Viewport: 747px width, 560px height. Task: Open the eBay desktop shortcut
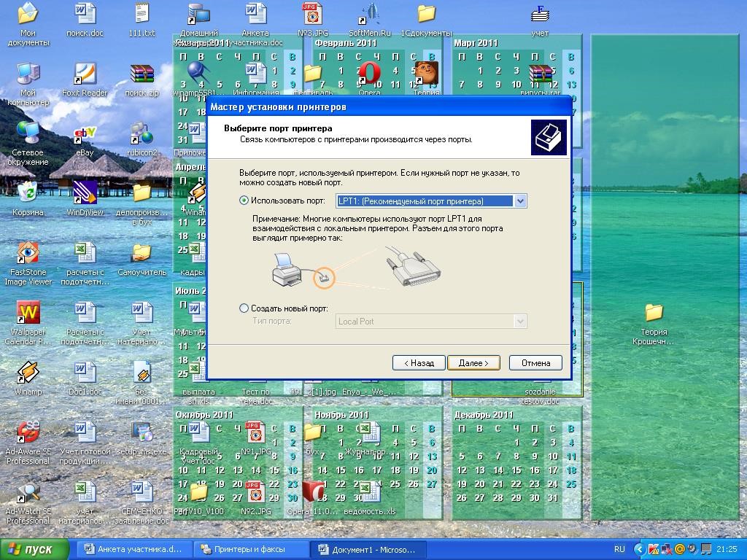(x=85, y=135)
